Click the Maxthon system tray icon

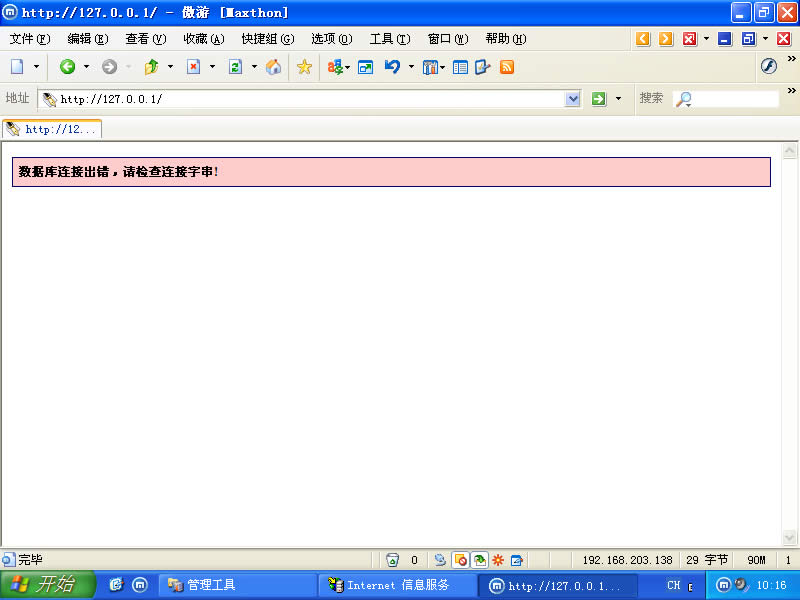click(723, 585)
